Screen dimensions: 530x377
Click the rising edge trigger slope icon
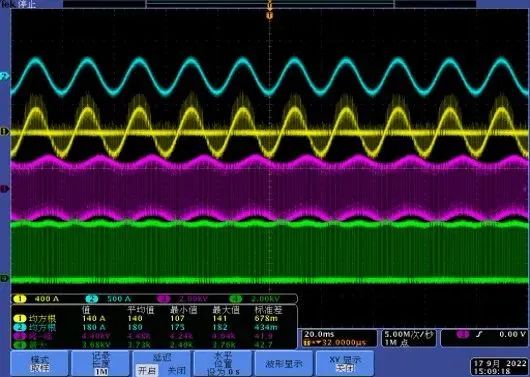[479, 334]
